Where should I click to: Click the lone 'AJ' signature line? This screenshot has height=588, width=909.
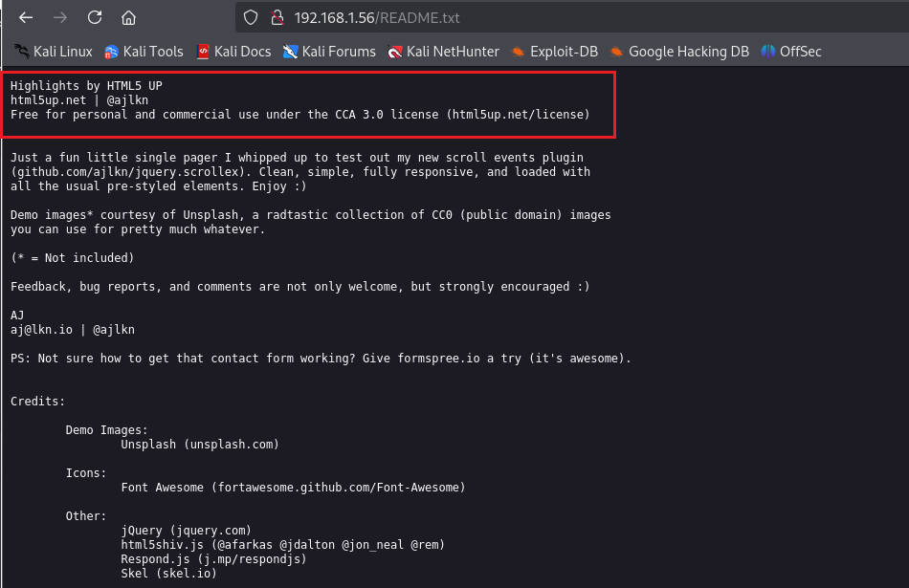coord(17,316)
